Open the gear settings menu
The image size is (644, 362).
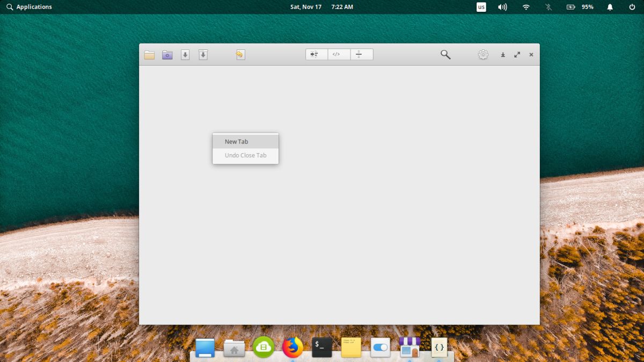tap(483, 54)
